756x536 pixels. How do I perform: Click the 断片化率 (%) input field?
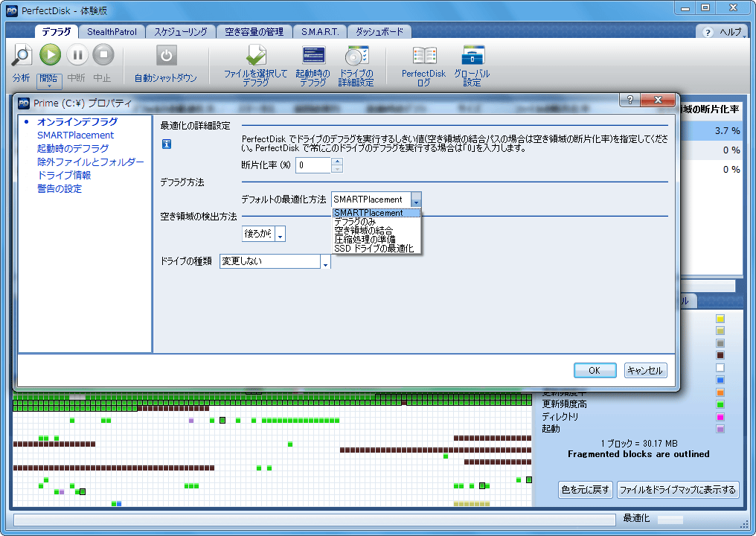(x=313, y=165)
